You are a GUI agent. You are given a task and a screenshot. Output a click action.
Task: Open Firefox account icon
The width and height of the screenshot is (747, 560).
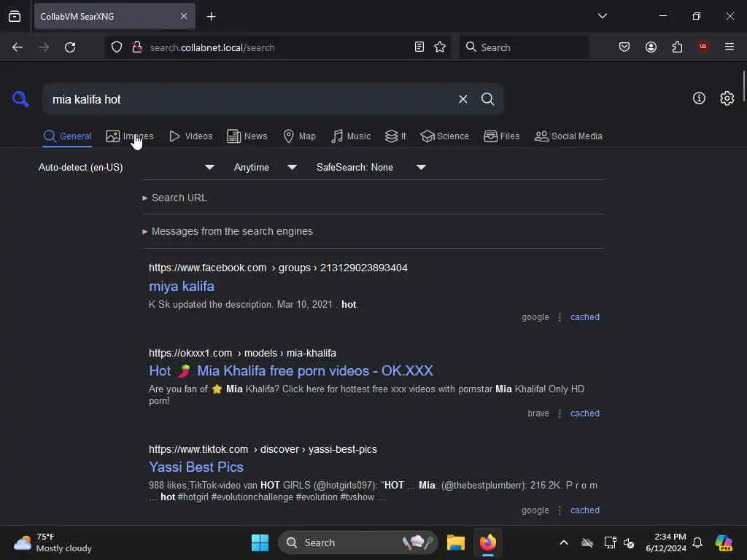[x=651, y=47]
